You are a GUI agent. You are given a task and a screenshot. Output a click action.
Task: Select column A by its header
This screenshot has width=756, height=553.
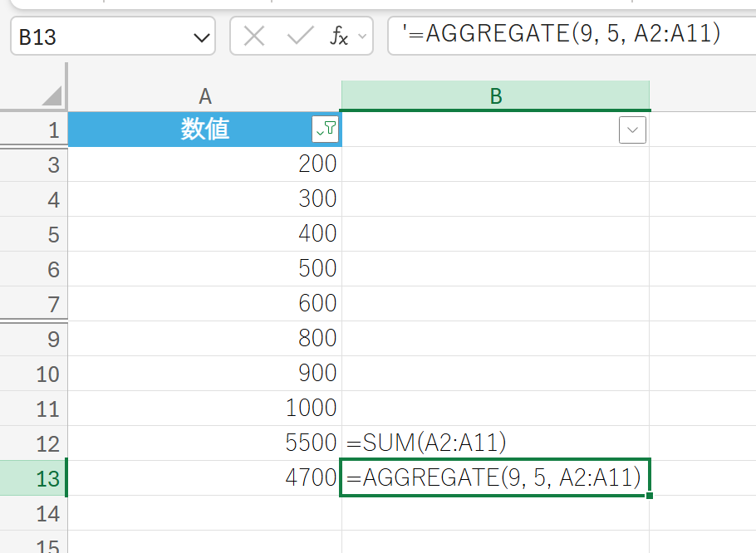(x=204, y=96)
